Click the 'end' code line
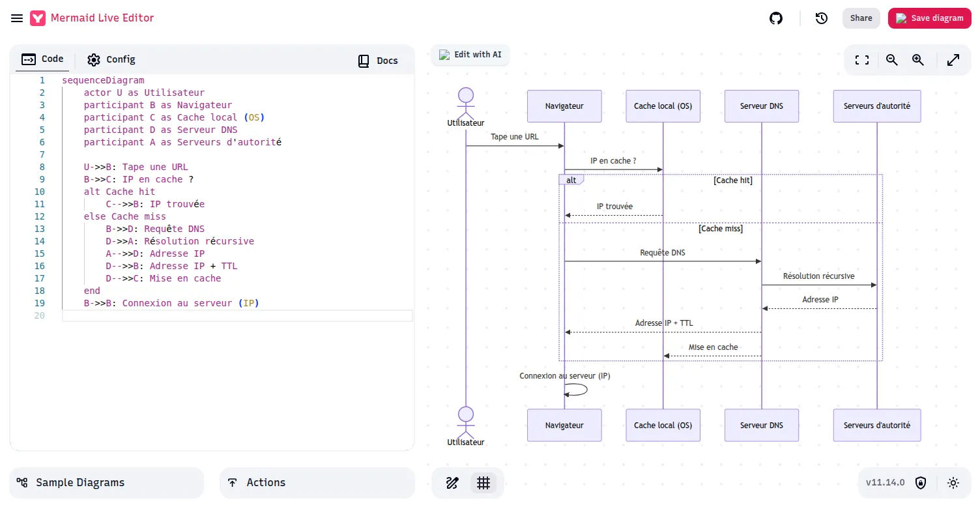Image resolution: width=980 pixels, height=507 pixels. [92, 291]
